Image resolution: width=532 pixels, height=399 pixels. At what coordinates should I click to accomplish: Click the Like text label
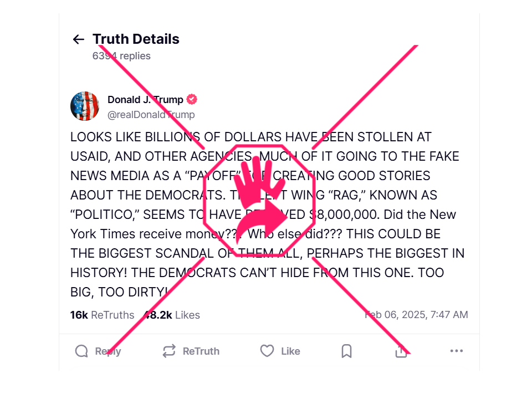pyautogui.click(x=290, y=351)
